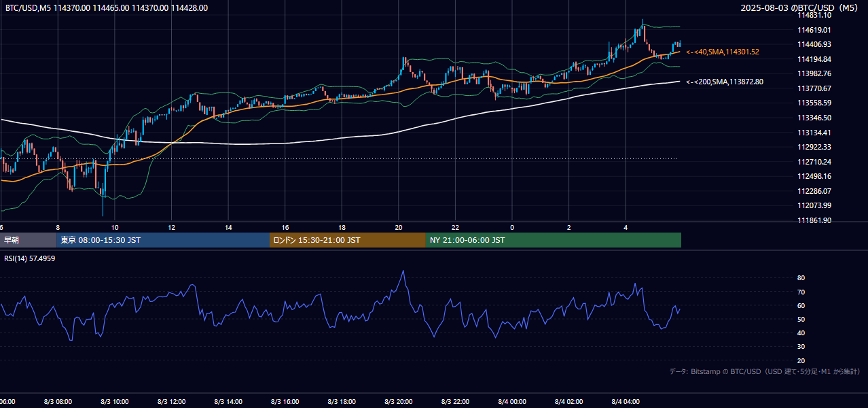Click hour tick 0 under the price chart
Screen dimensions: 868x408
click(512, 228)
